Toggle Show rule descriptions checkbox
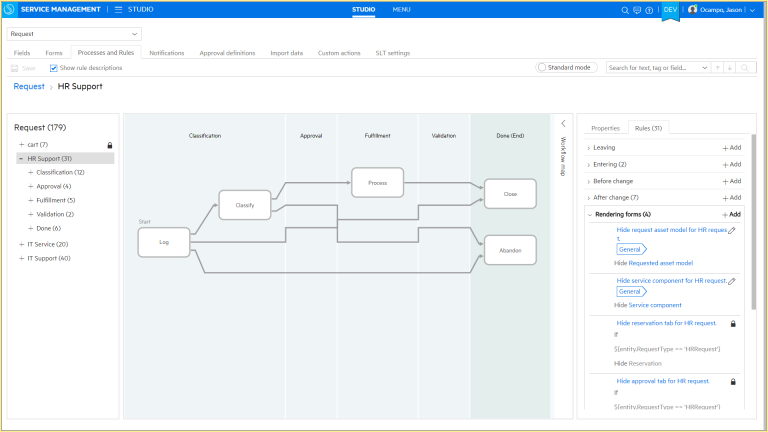 click(x=54, y=68)
